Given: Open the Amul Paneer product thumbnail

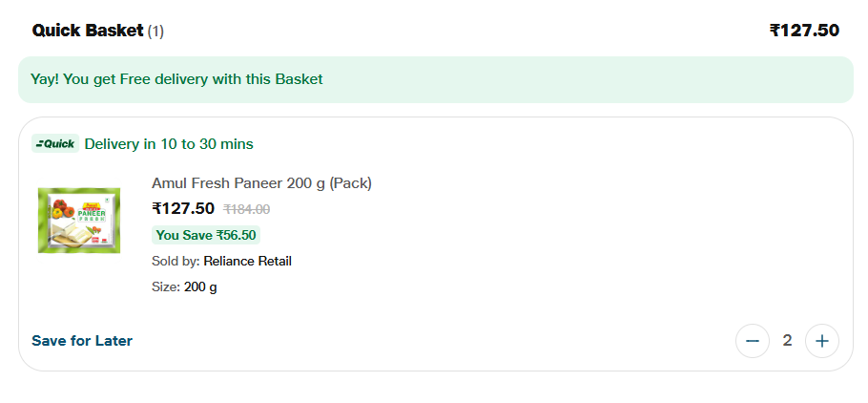Looking at the screenshot, I should [x=79, y=221].
